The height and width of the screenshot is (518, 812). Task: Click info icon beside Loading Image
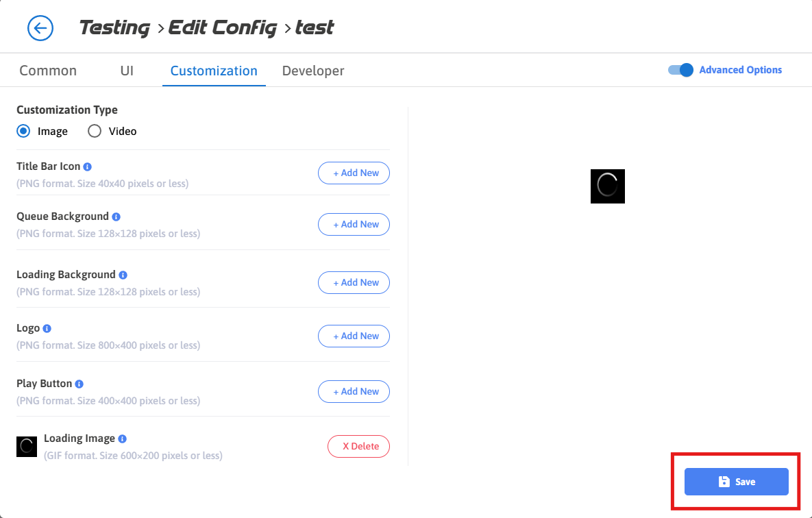point(123,439)
